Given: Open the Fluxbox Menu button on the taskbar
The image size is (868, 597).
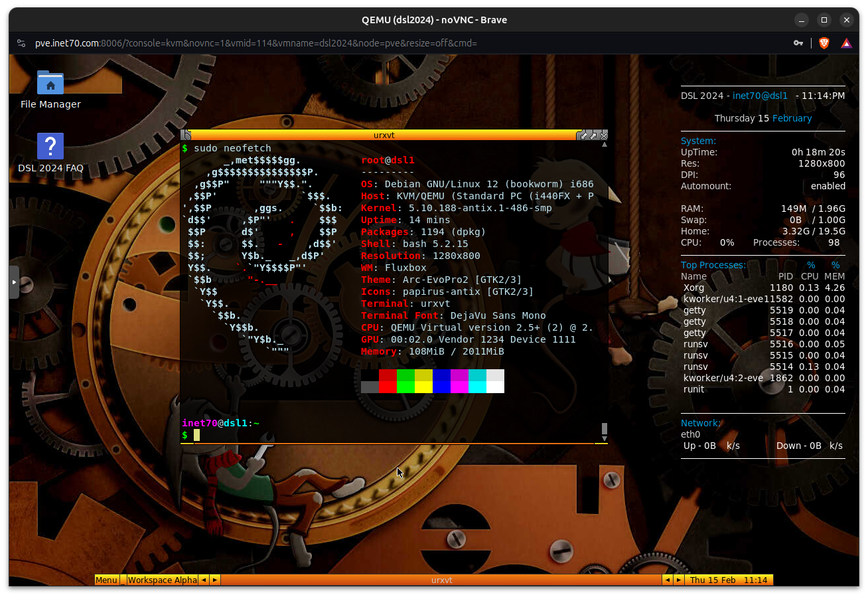Looking at the screenshot, I should (106, 580).
